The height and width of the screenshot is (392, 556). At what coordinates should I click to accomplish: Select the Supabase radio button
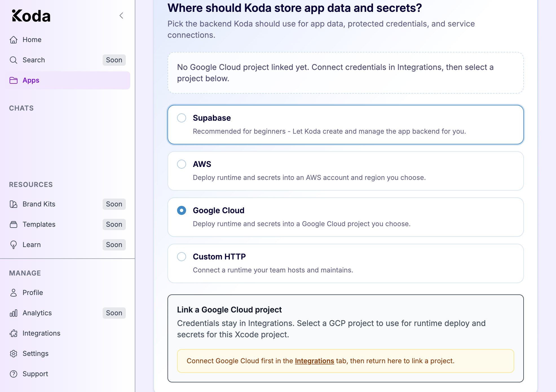tap(182, 118)
